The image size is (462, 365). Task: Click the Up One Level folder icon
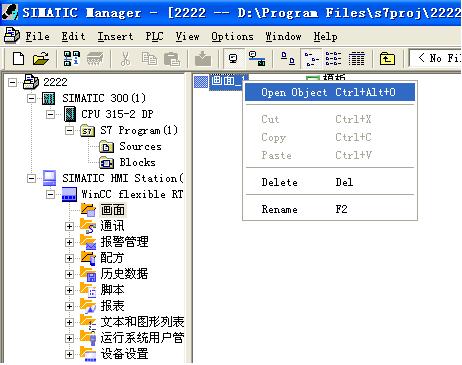pyautogui.click(x=387, y=59)
